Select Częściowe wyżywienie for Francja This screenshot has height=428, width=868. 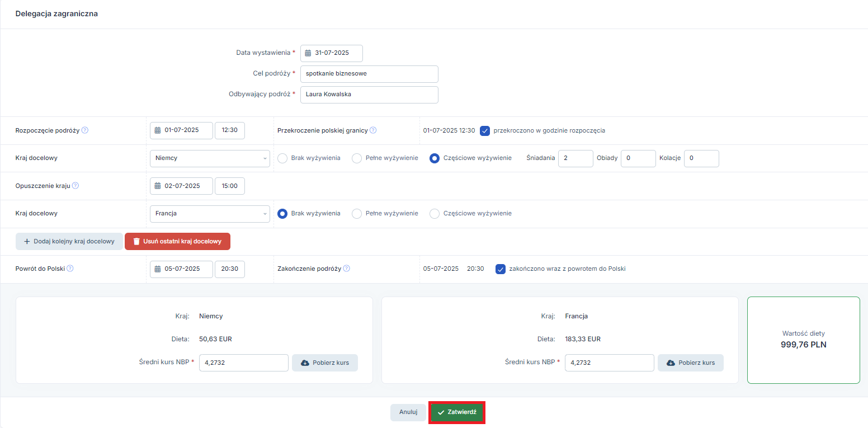point(435,213)
